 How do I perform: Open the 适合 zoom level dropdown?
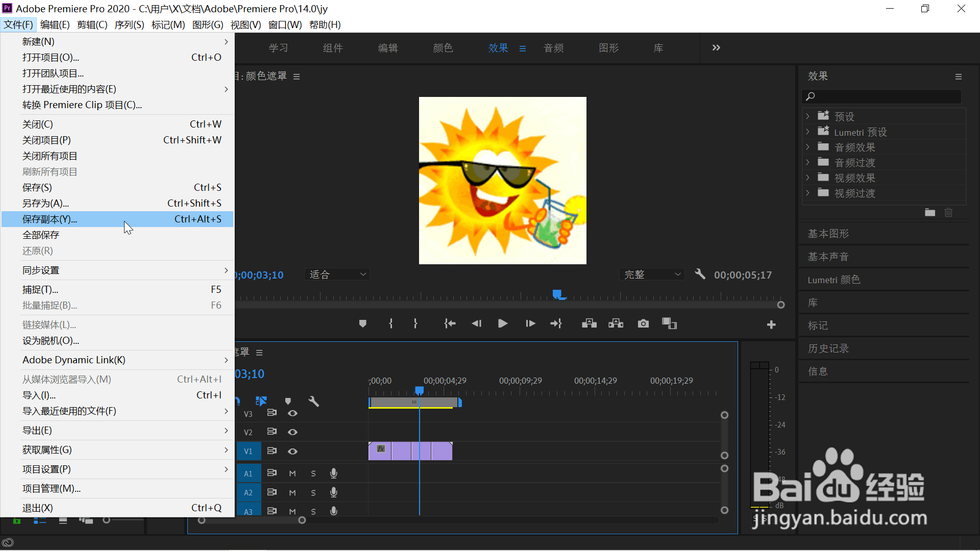337,274
